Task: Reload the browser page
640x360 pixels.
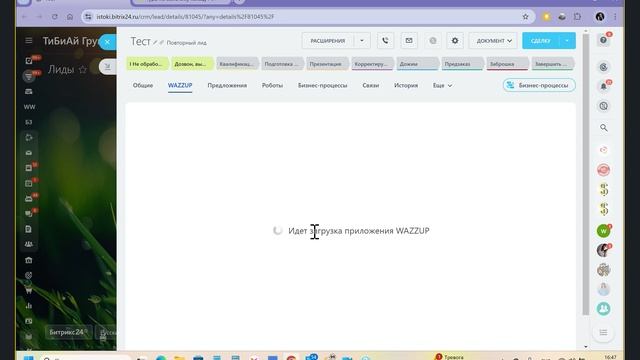Action: 54,17
